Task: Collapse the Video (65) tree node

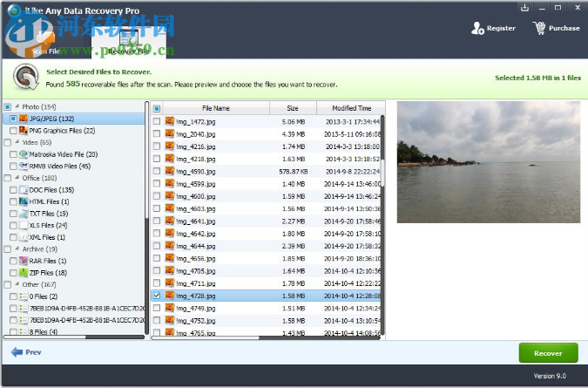Action: pyautogui.click(x=17, y=142)
